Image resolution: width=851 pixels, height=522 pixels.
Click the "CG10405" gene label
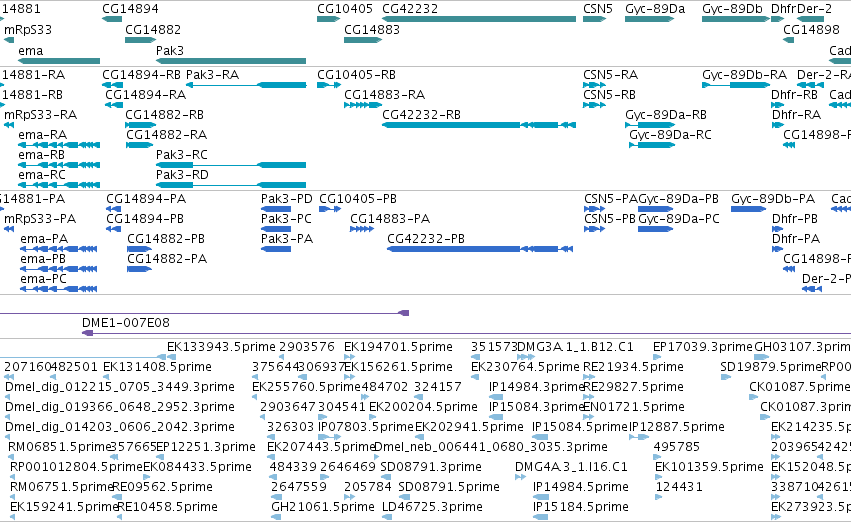pos(345,9)
